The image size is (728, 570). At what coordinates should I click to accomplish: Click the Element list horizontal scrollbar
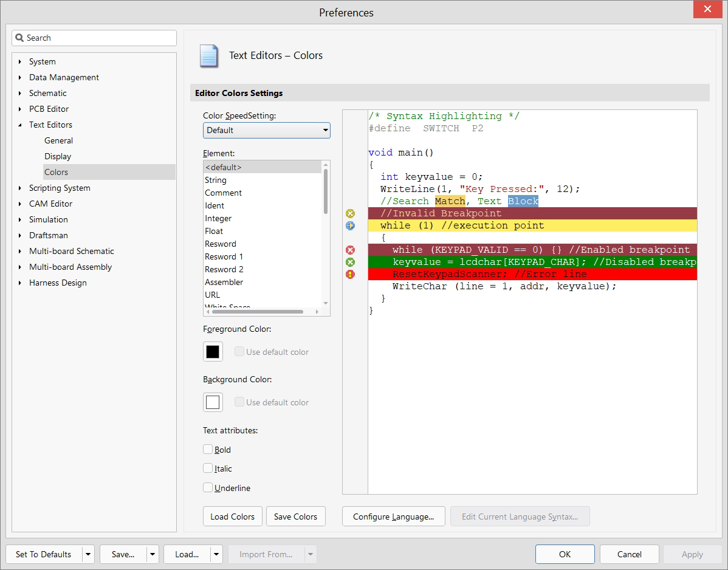[x=258, y=312]
